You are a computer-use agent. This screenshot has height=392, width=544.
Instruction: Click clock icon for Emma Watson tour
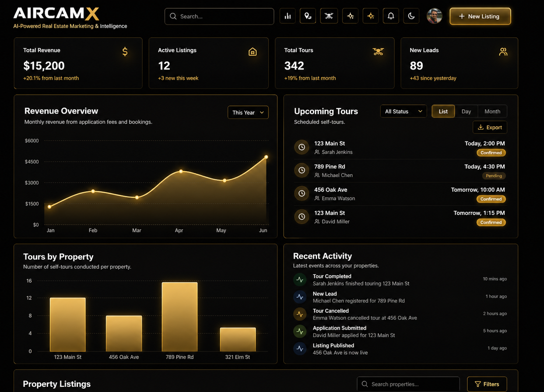(x=302, y=193)
